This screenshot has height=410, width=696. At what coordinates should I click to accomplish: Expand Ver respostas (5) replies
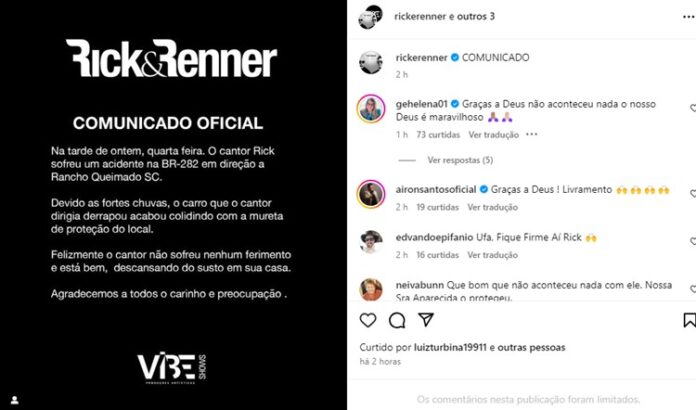(460, 160)
